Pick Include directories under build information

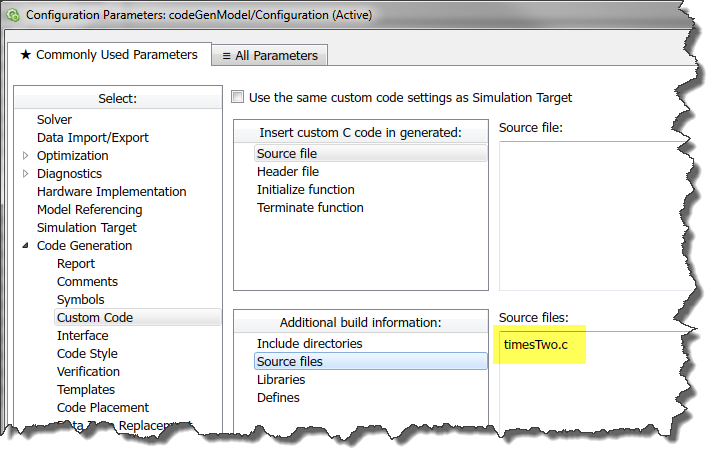[x=309, y=344]
